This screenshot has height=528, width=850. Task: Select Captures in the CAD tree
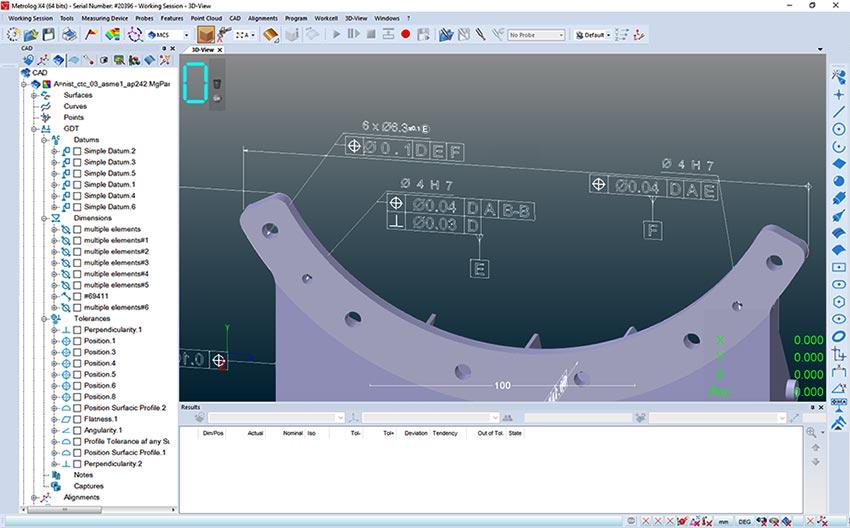pyautogui.click(x=87, y=486)
